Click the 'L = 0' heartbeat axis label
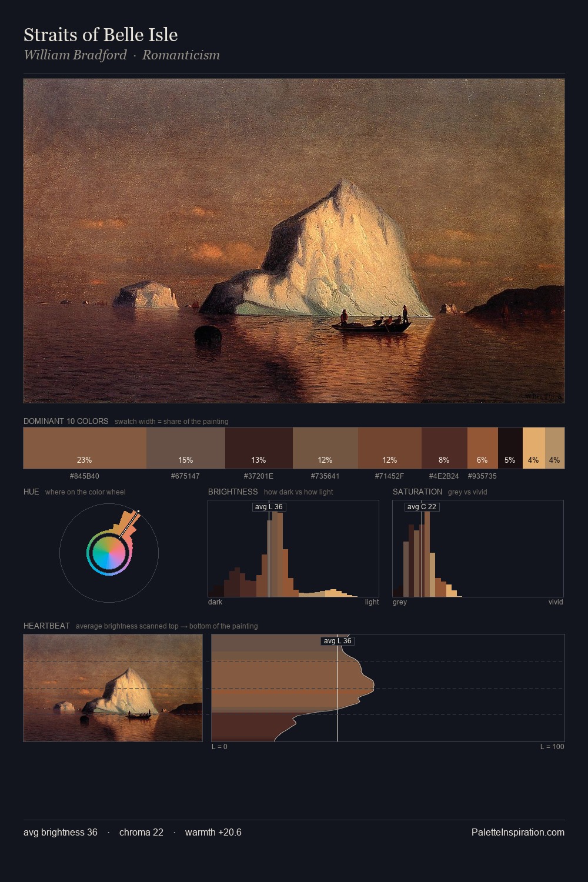 [219, 747]
